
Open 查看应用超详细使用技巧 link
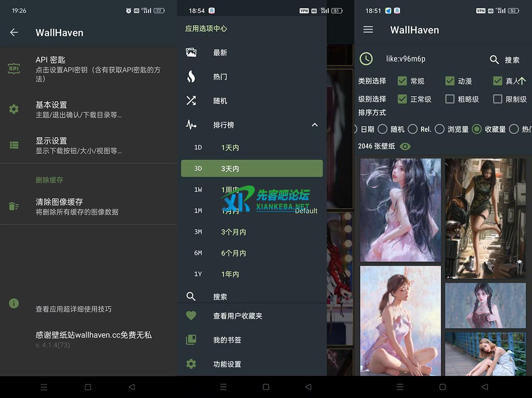click(74, 309)
